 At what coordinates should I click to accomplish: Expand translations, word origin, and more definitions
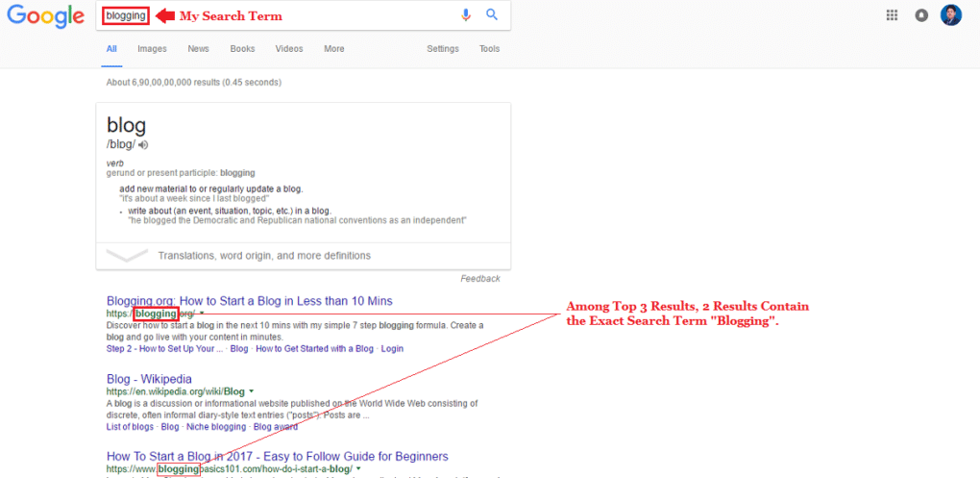303,255
